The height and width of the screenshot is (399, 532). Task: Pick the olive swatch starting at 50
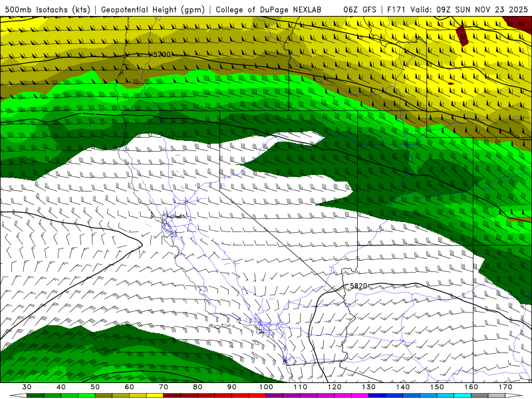pos(104,396)
